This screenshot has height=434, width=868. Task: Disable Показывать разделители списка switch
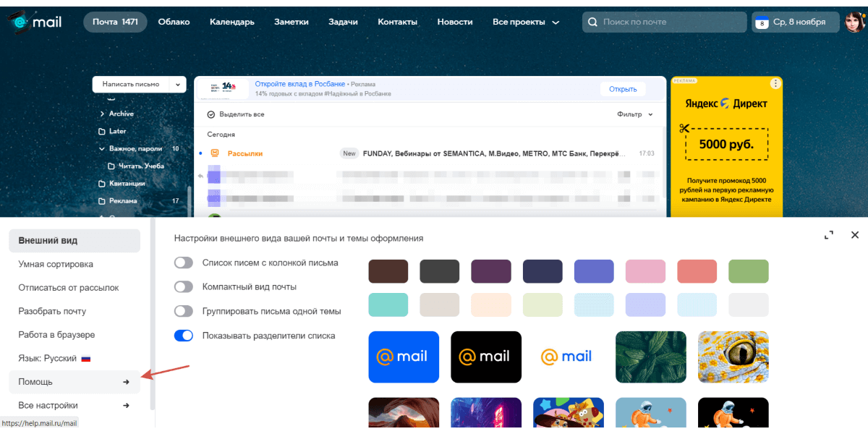[x=184, y=336]
